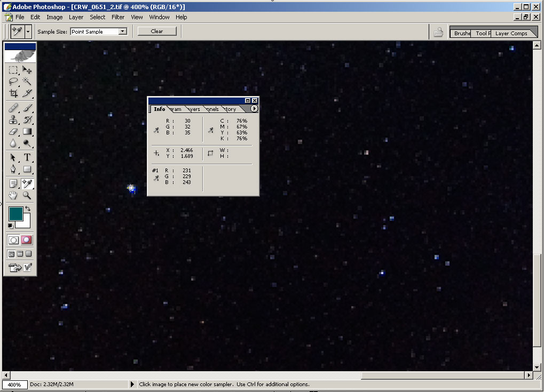Select the Zoom magnifier tool

pos(27,195)
